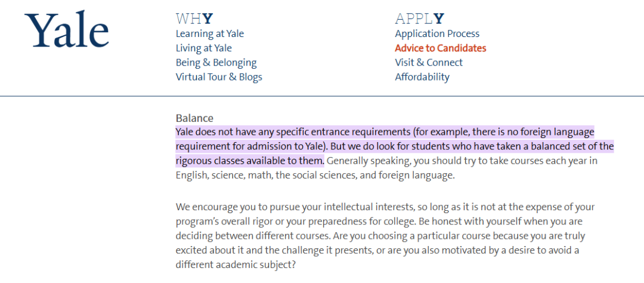Open the Visit & Connect page
Image resolution: width=644 pixels, height=283 pixels.
coord(428,62)
